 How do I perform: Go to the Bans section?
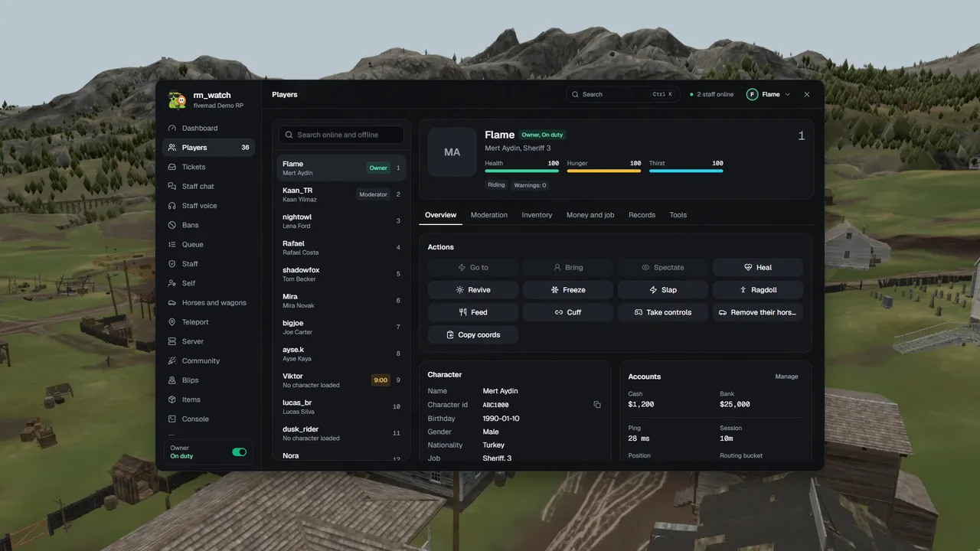click(x=208, y=225)
